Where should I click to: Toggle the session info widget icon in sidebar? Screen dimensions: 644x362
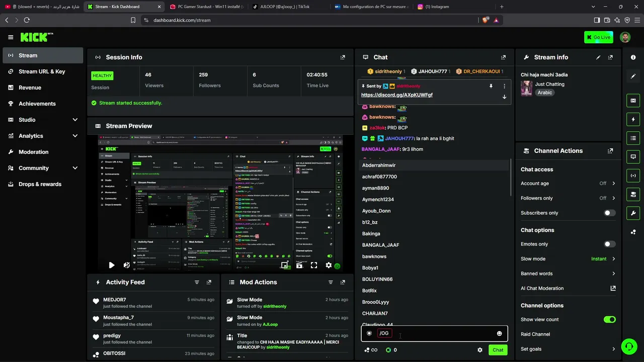point(633,175)
